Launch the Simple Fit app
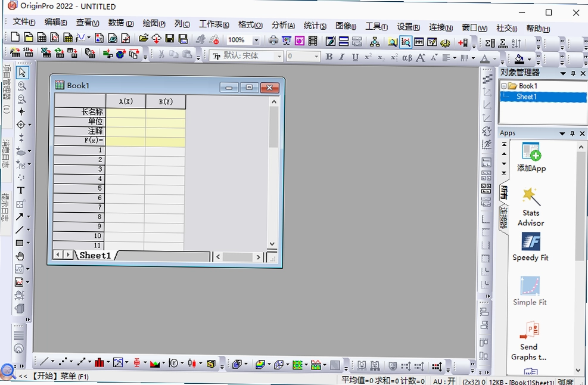 (x=530, y=291)
